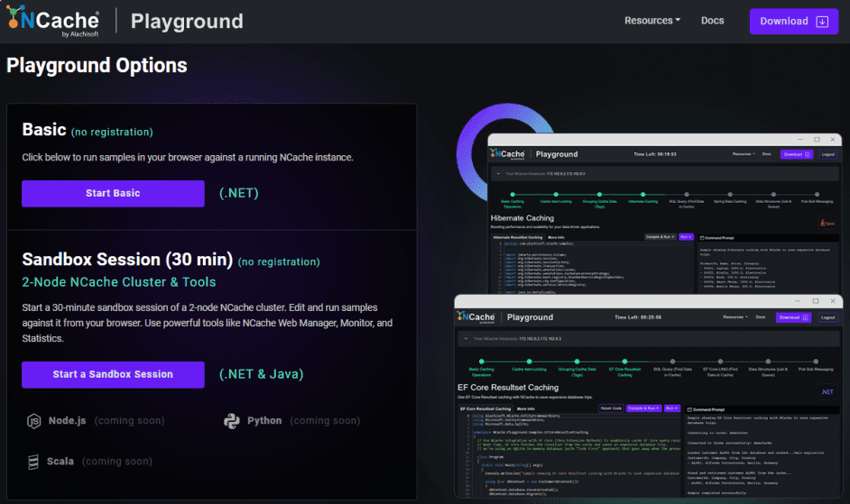Click Logout in the EF Core preview window
Image resolution: width=850 pixels, height=504 pixels.
(827, 317)
